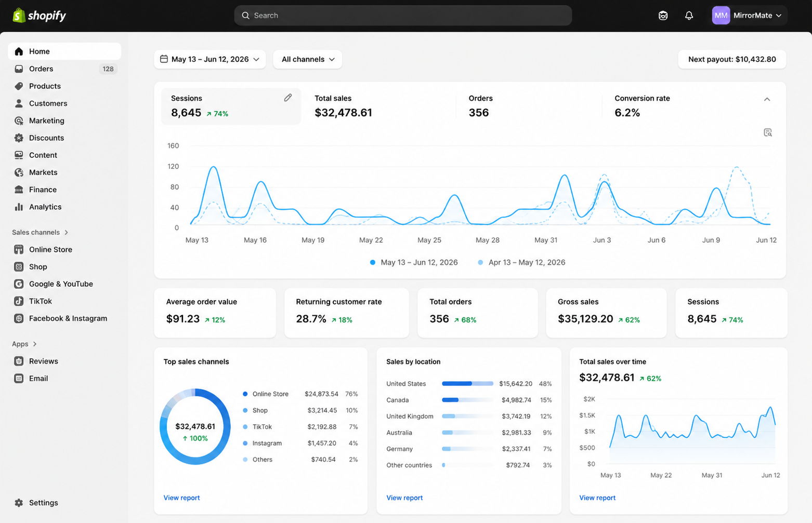Collapse the metrics chart with the chevron
The image size is (812, 523).
click(x=767, y=99)
